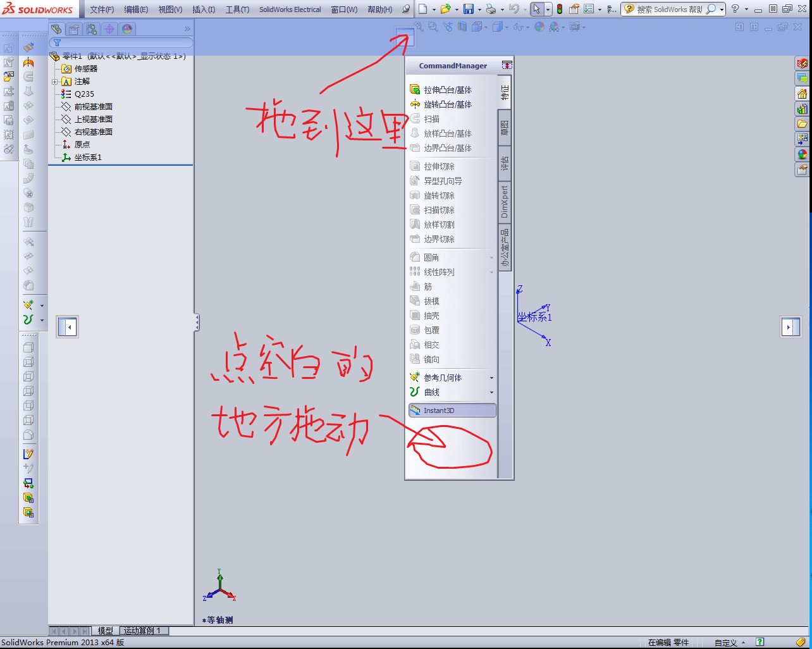The height and width of the screenshot is (649, 812).
Task: Click the Options checklist icon
Action: pyautogui.click(x=589, y=9)
